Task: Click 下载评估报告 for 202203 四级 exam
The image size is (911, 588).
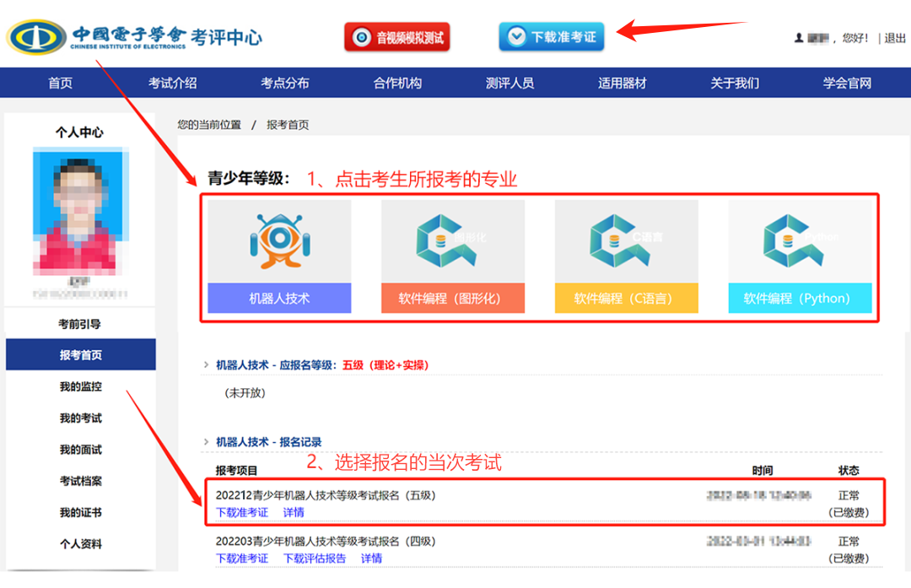Action: (315, 558)
